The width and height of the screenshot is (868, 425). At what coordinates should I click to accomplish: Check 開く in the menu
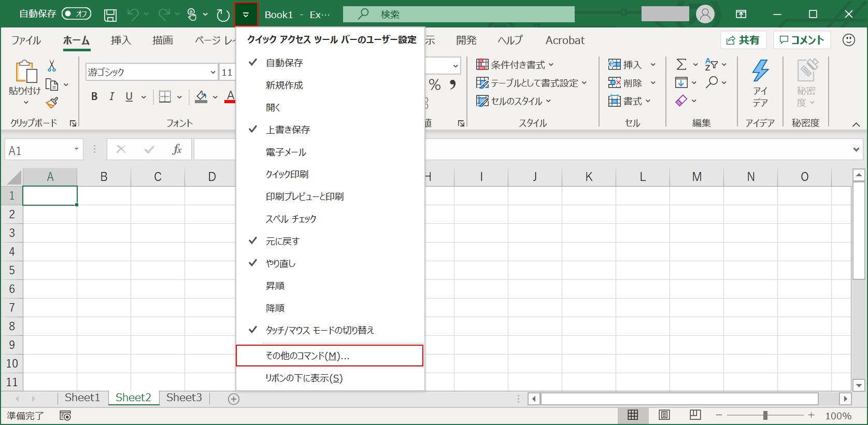(x=330, y=107)
